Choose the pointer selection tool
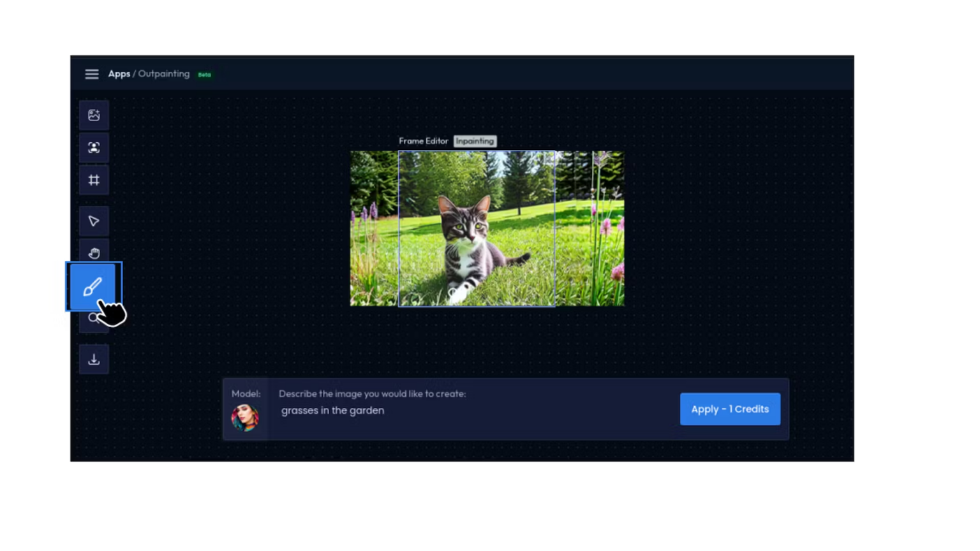 94,221
